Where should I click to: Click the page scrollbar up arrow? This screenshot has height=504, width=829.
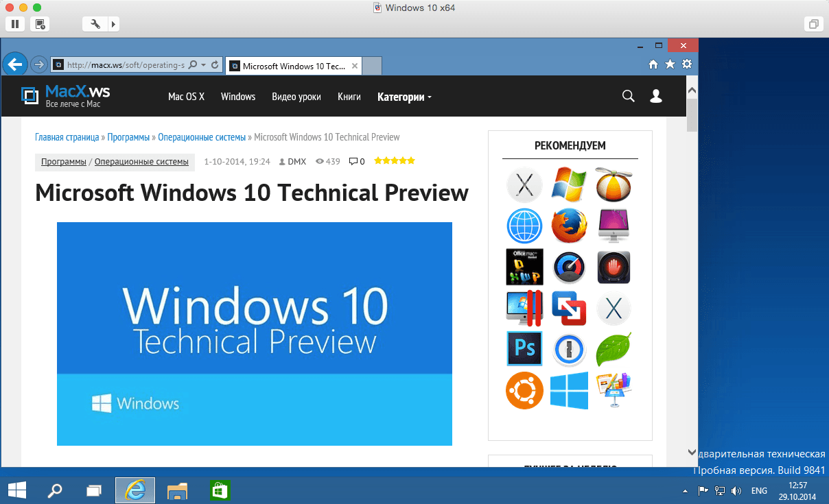[692, 90]
